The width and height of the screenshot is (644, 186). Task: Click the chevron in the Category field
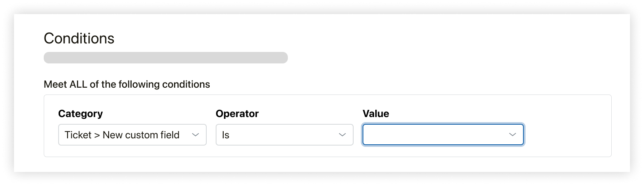[x=195, y=135]
